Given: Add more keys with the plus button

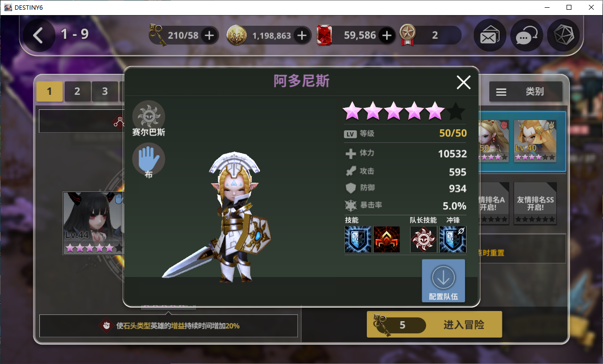Looking at the screenshot, I should pyautogui.click(x=209, y=35).
